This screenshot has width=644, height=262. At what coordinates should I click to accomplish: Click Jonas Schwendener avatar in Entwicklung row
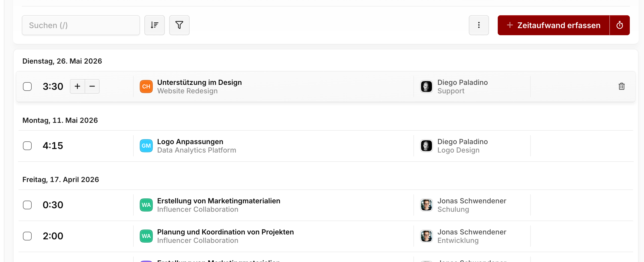click(x=427, y=236)
